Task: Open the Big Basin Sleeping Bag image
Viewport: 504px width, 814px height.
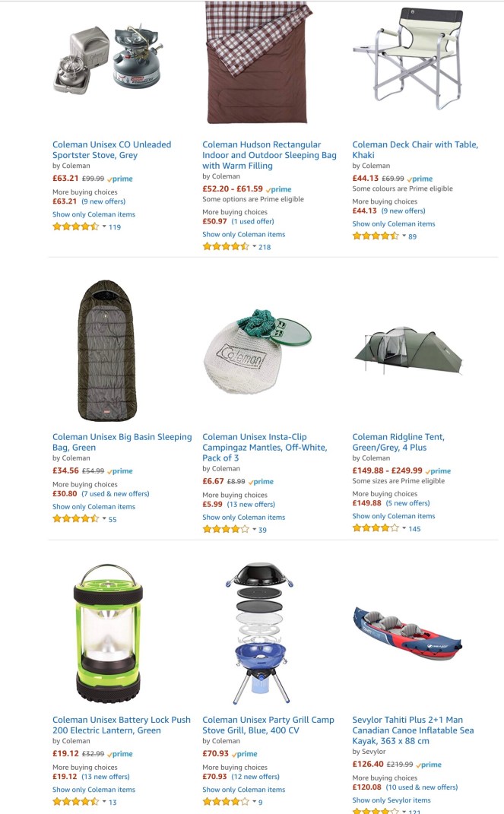Action: 107,350
